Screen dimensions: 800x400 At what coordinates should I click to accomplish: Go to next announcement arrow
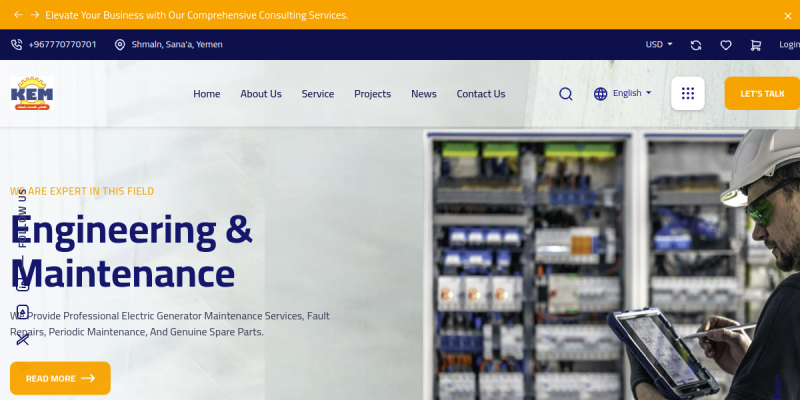click(x=35, y=15)
